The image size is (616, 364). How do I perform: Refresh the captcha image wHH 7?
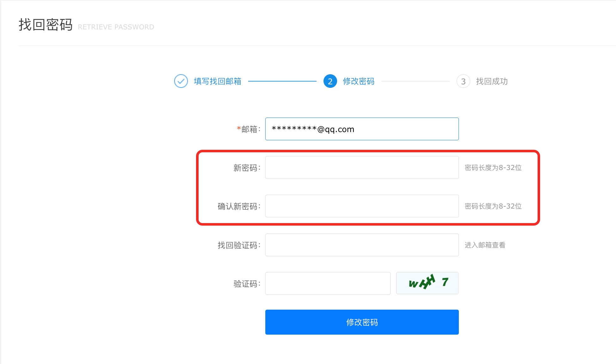(x=427, y=283)
